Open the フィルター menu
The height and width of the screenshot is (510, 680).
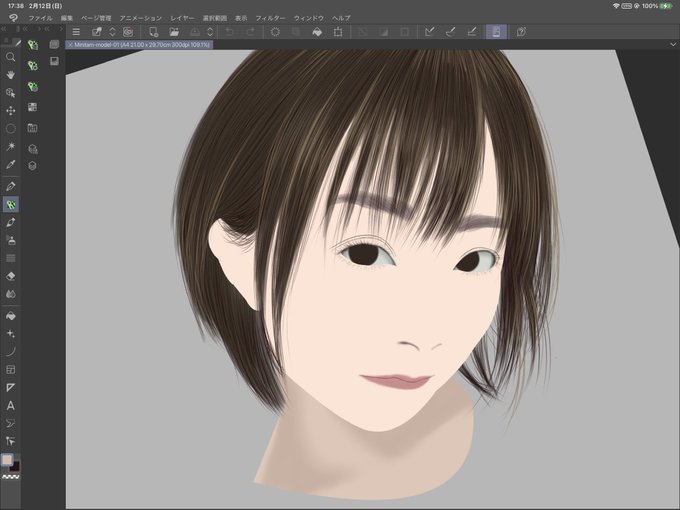pyautogui.click(x=270, y=18)
